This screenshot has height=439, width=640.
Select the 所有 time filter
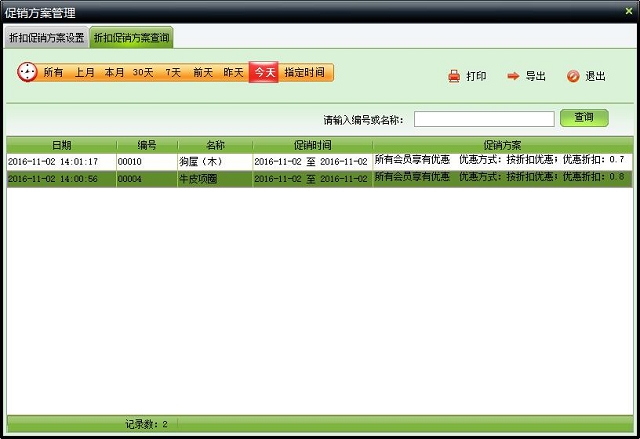pyautogui.click(x=53, y=73)
